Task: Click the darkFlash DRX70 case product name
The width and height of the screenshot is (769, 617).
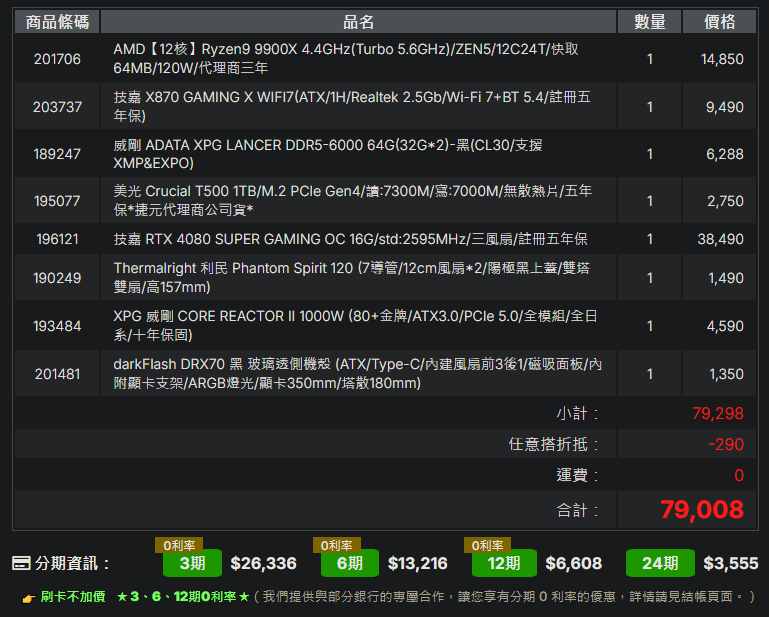Action: click(358, 373)
